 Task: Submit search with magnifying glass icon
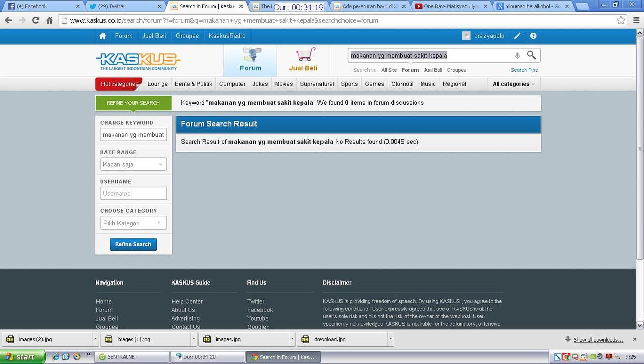531,55
